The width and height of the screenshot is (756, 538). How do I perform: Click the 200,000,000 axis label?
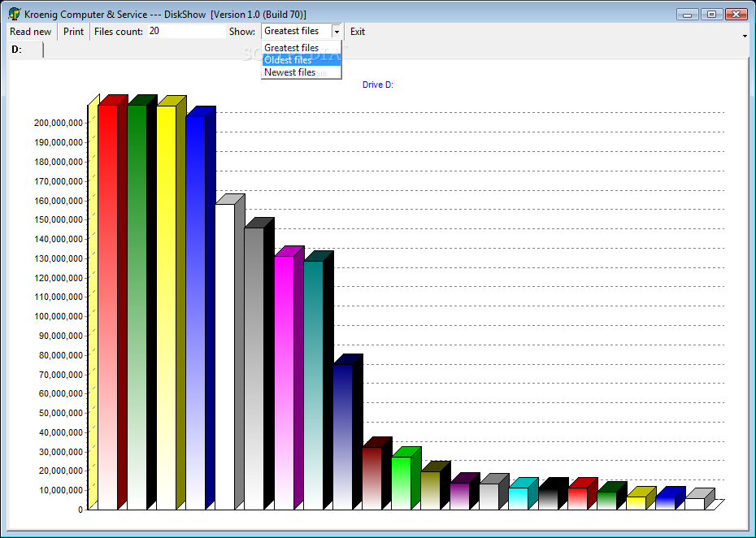[x=59, y=123]
